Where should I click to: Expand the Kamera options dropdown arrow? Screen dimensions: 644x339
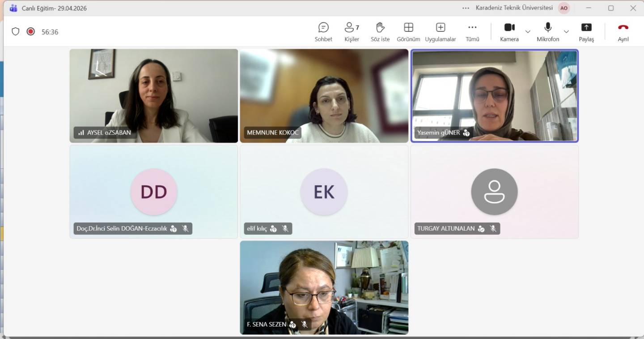(x=528, y=32)
